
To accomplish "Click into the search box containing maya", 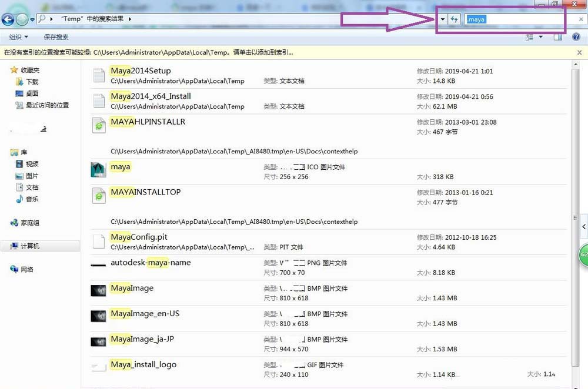I will (x=519, y=19).
